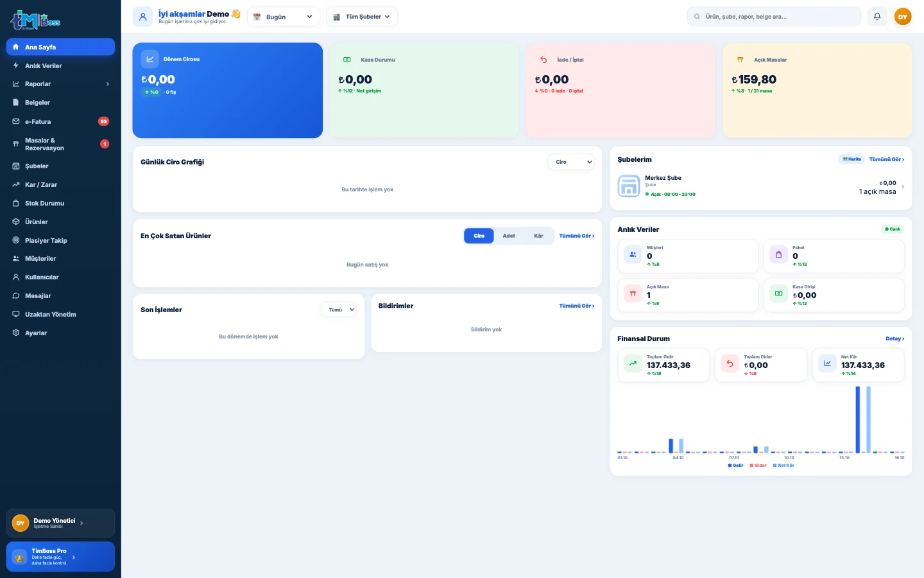Expand the Raporlar sidebar menu
Viewport: 924px width, 578px height.
60,84
